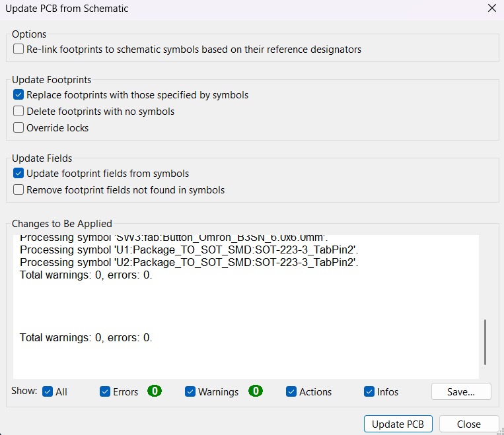Click the green errors count badge
Screen dimensions: 504x435
click(x=155, y=391)
